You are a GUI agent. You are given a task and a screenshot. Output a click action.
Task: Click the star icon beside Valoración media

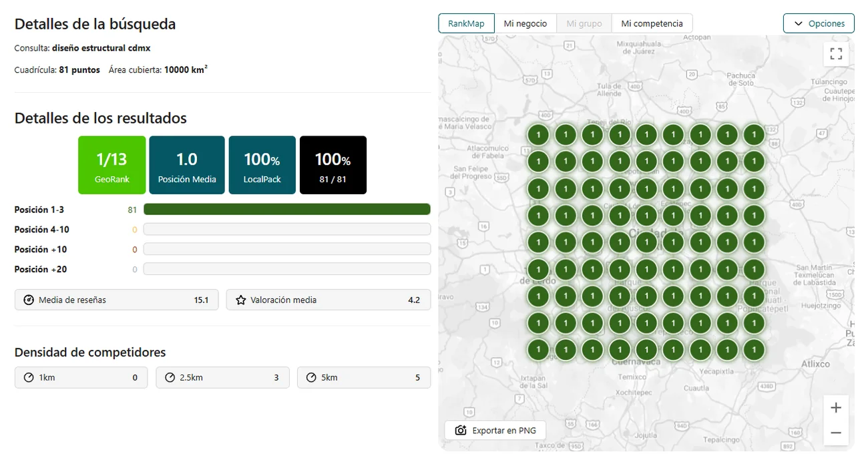[241, 300]
